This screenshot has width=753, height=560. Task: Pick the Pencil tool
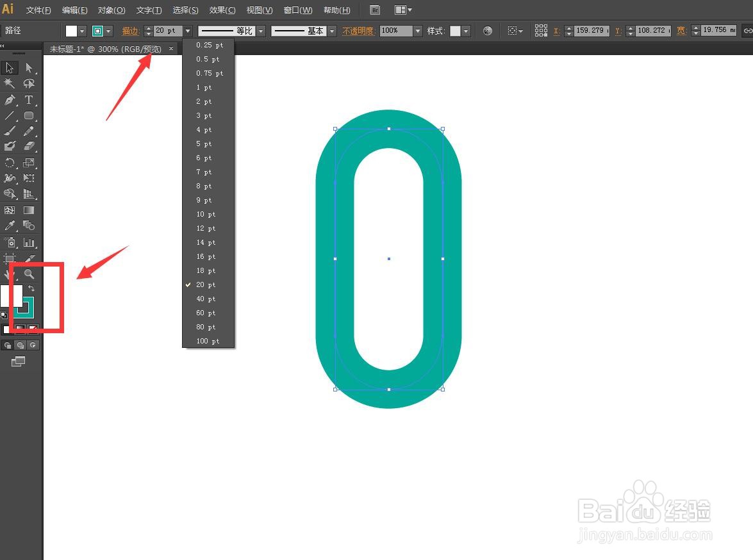pyautogui.click(x=29, y=131)
